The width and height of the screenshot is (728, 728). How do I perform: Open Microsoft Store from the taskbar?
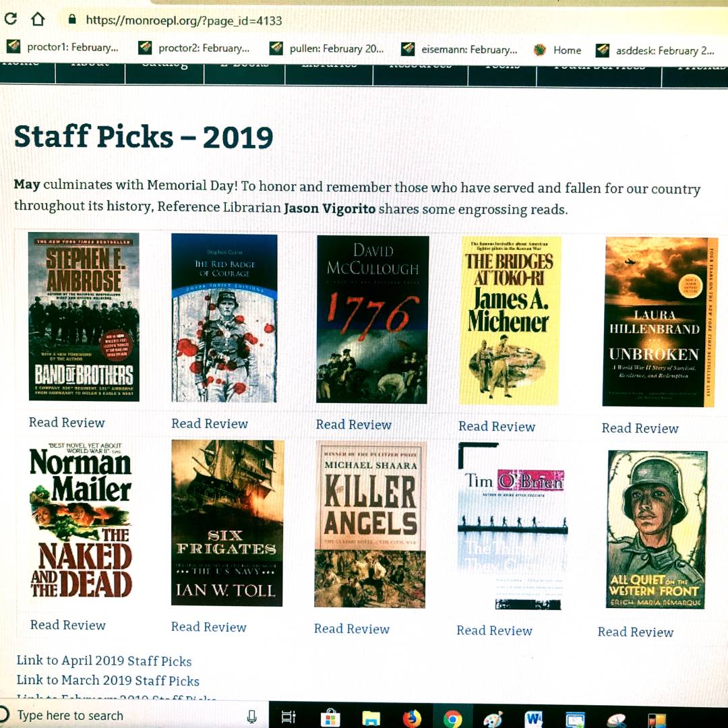(331, 718)
